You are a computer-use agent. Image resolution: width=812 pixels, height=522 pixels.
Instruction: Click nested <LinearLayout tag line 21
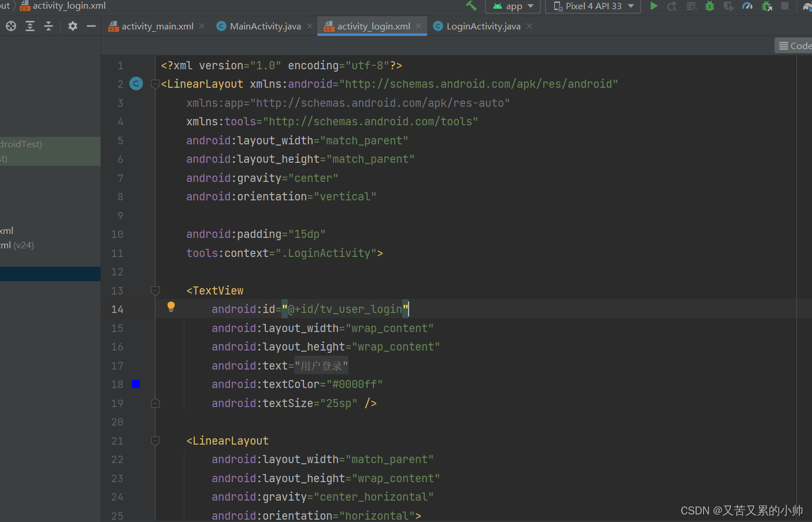tap(228, 441)
